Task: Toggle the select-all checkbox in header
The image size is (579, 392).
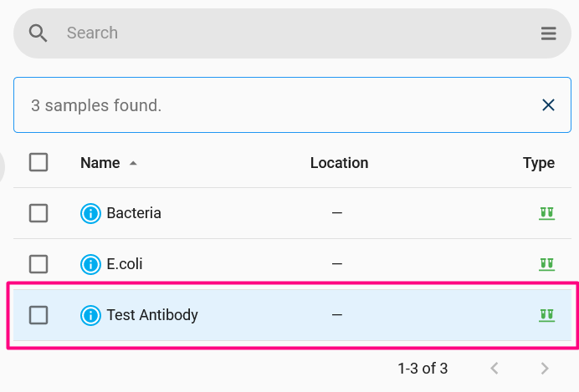Action: click(38, 162)
